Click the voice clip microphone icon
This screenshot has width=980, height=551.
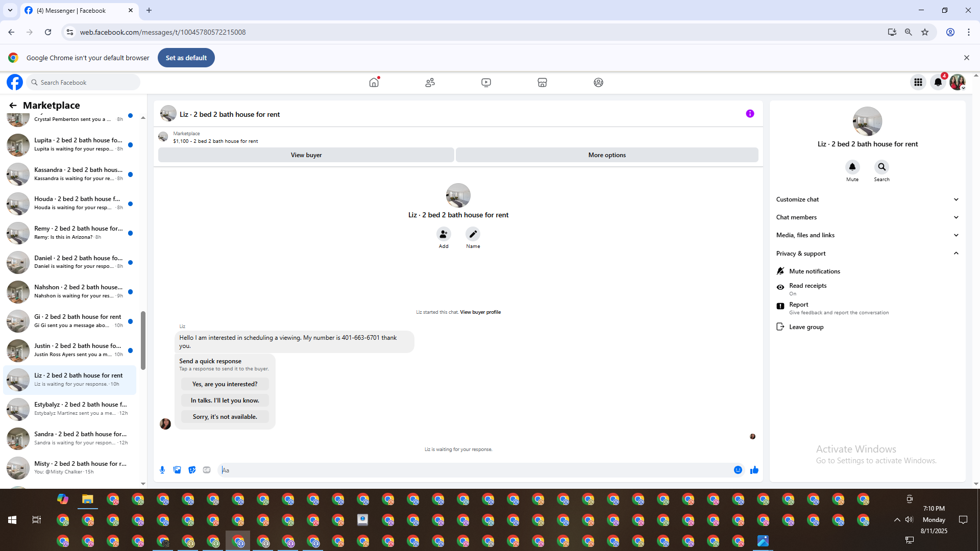(162, 470)
